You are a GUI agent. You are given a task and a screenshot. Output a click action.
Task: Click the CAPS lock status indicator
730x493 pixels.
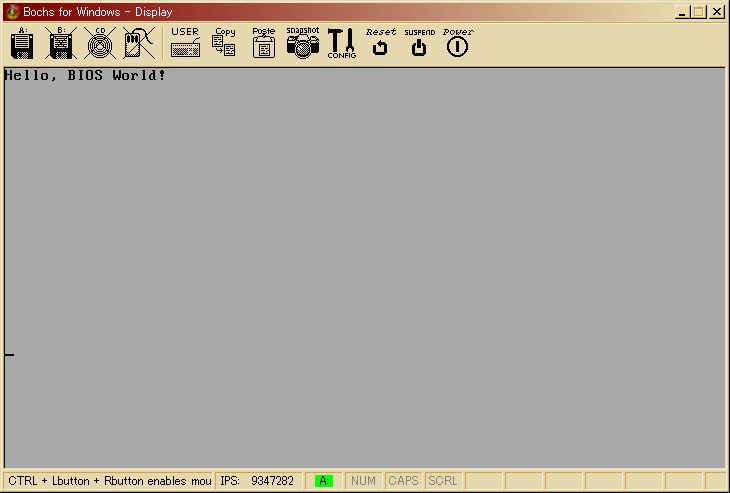coord(403,480)
